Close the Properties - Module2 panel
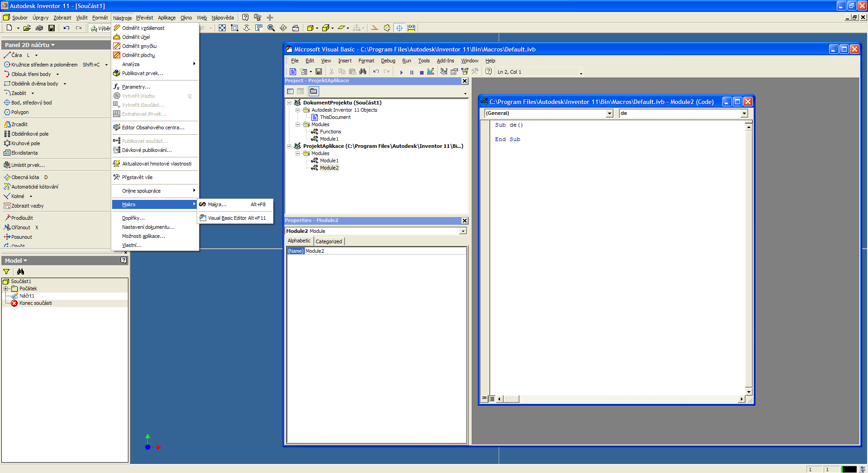This screenshot has width=868, height=473. [464, 221]
